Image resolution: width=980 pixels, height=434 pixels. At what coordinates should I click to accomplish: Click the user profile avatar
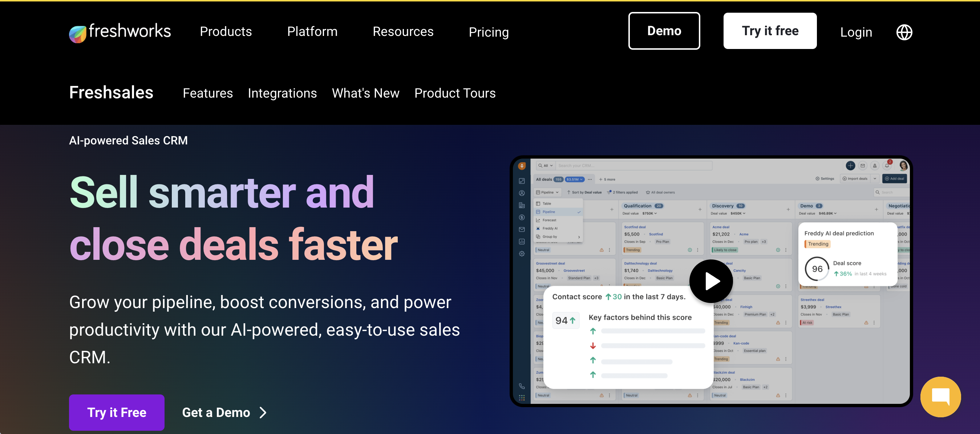click(x=903, y=166)
